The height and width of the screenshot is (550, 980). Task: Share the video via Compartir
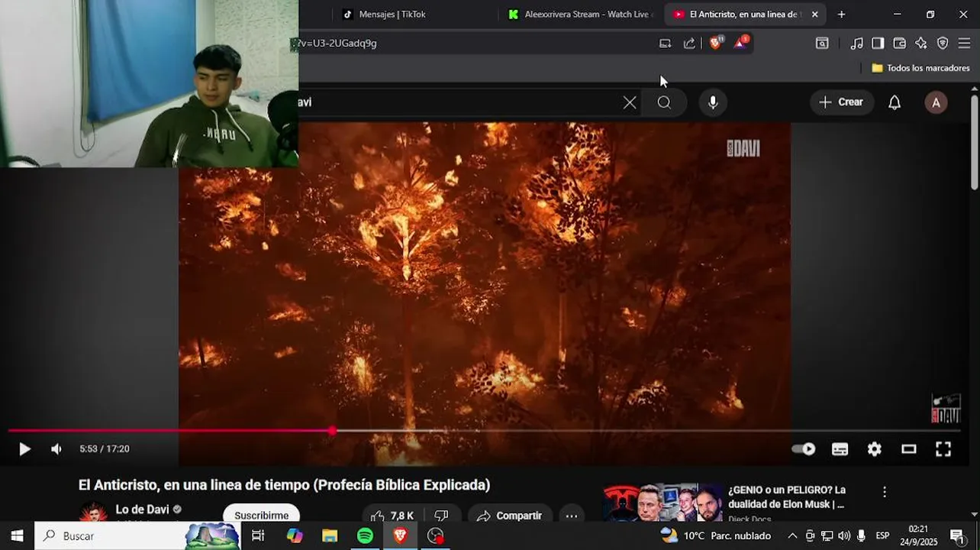pyautogui.click(x=509, y=516)
